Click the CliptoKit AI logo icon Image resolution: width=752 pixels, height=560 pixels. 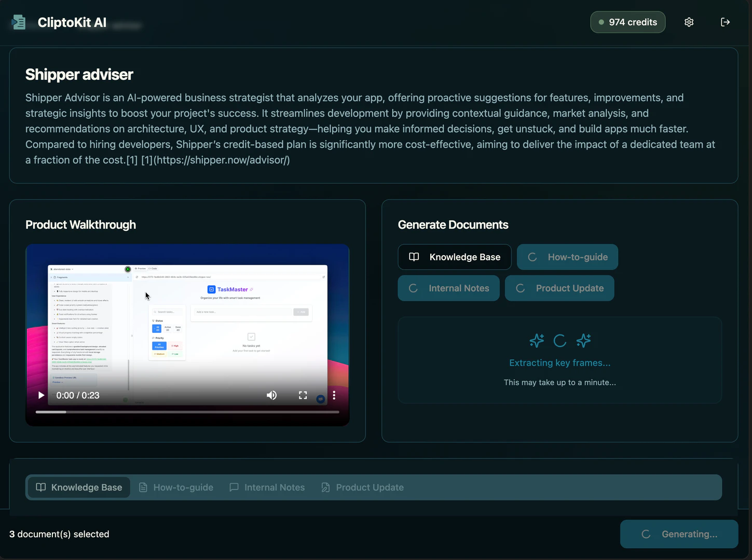(19, 22)
